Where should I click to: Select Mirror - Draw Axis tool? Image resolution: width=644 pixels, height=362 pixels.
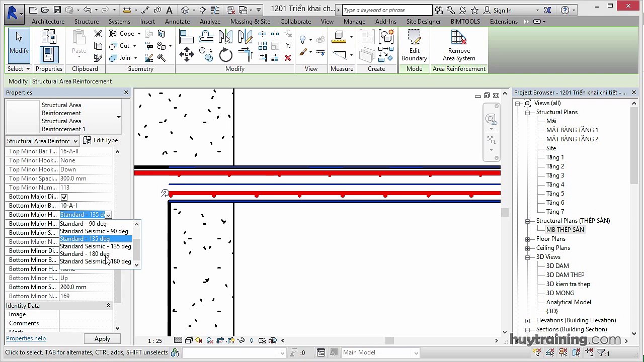coord(245,37)
